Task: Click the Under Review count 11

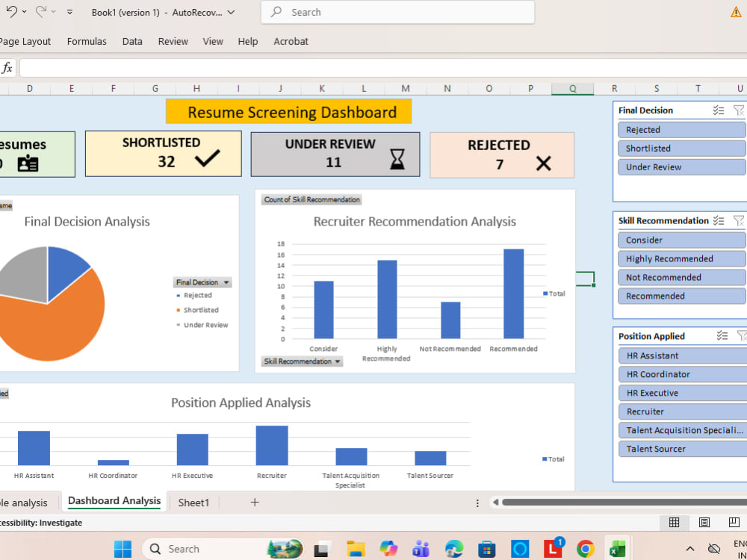Action: (333, 162)
